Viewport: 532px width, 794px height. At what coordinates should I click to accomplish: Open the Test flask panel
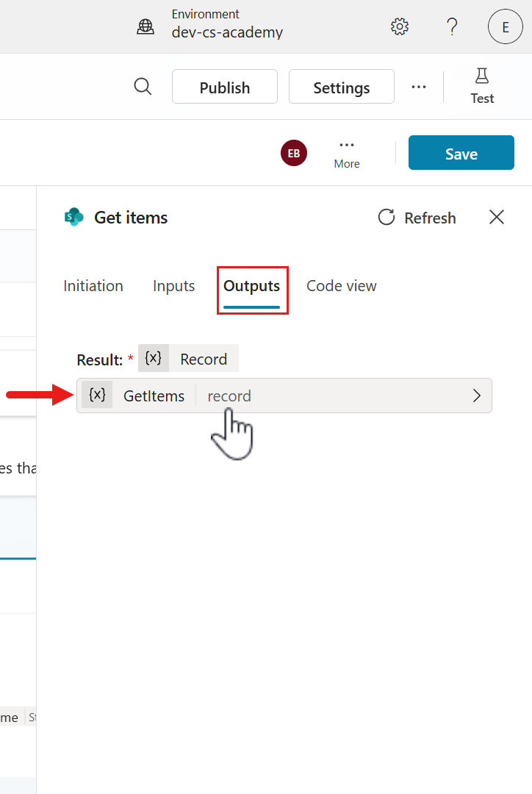pyautogui.click(x=482, y=86)
